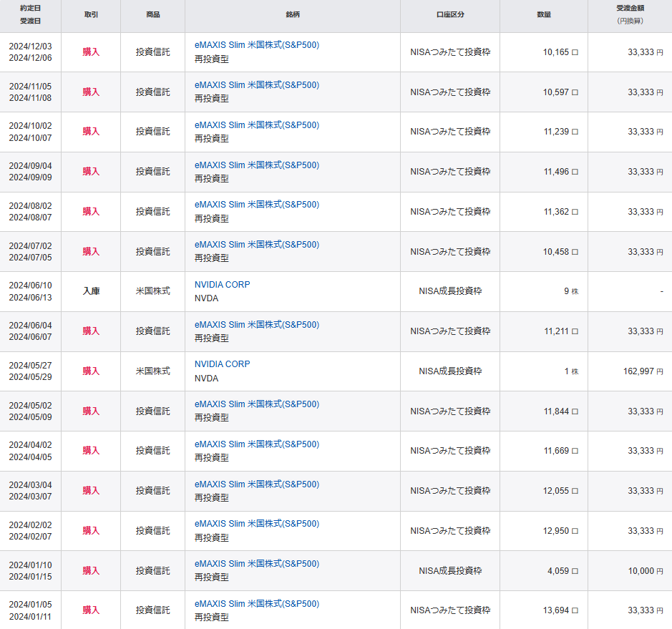Click eMAXIS Slim link in 2024/01/05 row

pyautogui.click(x=256, y=604)
